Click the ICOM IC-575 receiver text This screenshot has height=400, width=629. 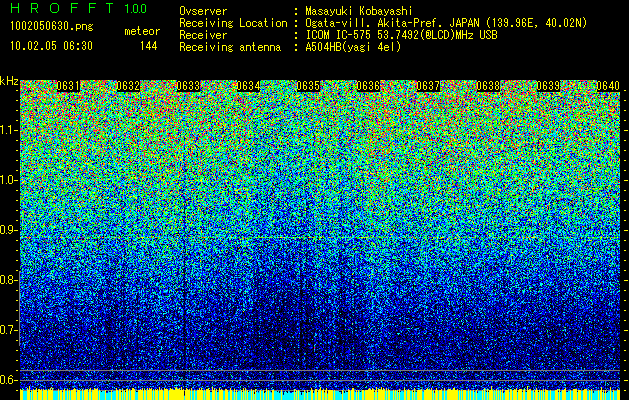(401, 35)
